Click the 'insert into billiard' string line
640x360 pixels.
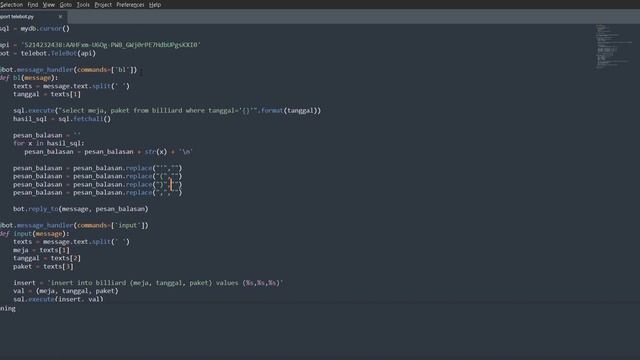pos(148,283)
